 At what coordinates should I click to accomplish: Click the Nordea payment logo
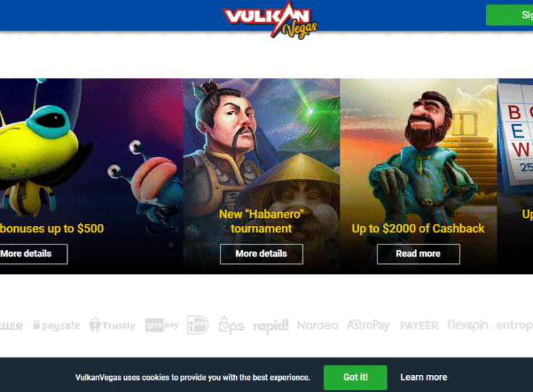click(318, 326)
